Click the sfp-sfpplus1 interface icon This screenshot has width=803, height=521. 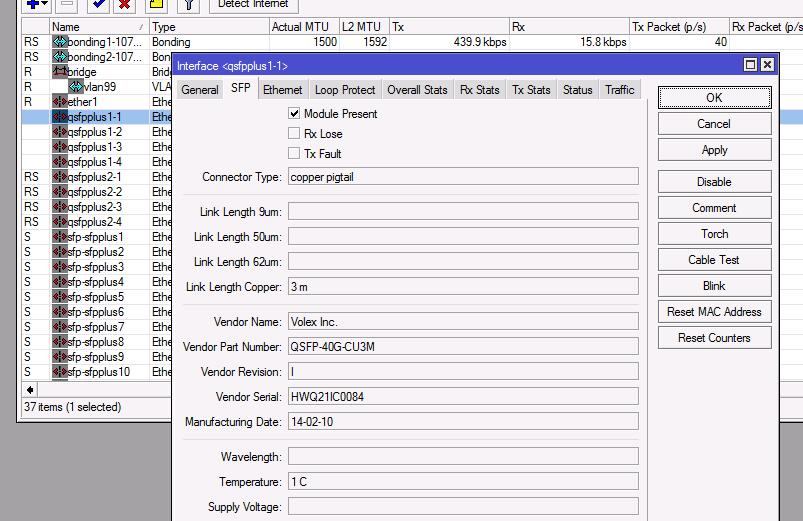tap(59, 237)
